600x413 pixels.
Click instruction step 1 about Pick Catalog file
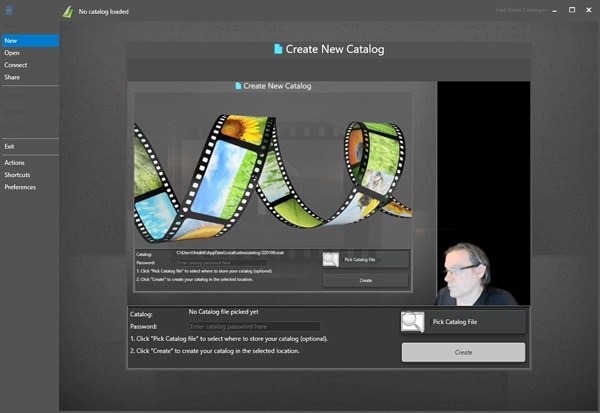pos(229,339)
